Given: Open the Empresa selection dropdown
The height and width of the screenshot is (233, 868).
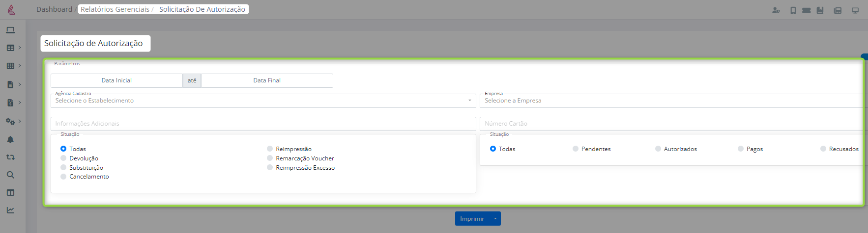Looking at the screenshot, I should 673,101.
